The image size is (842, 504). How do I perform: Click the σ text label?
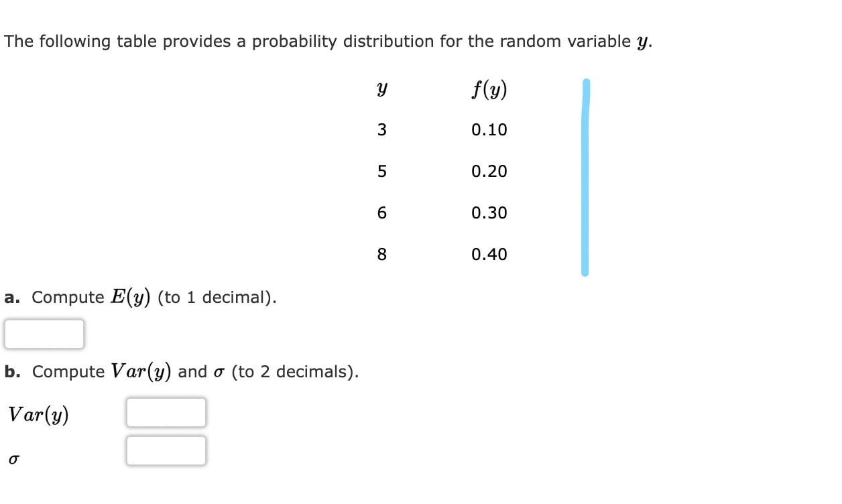12,458
